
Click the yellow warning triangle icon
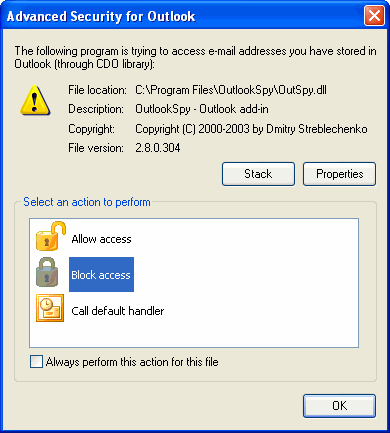coord(35,100)
